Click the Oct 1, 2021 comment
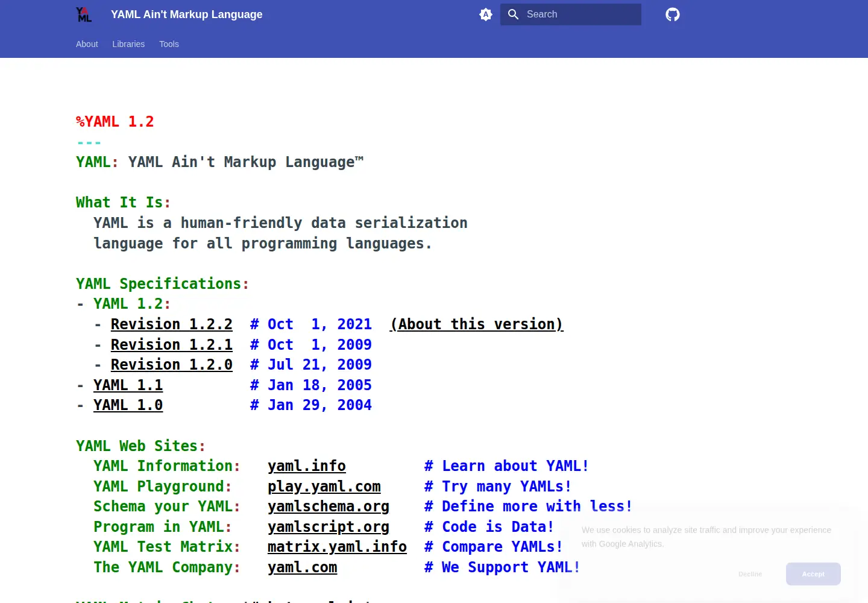 click(311, 324)
